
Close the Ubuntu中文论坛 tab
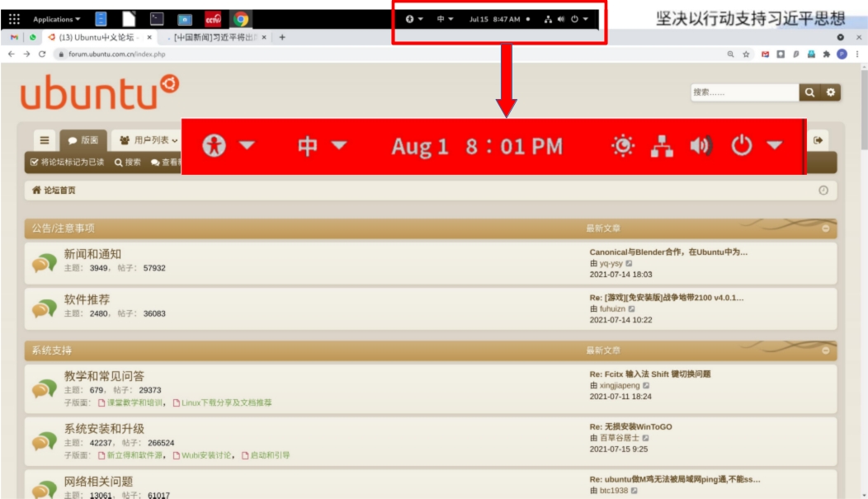pos(149,38)
